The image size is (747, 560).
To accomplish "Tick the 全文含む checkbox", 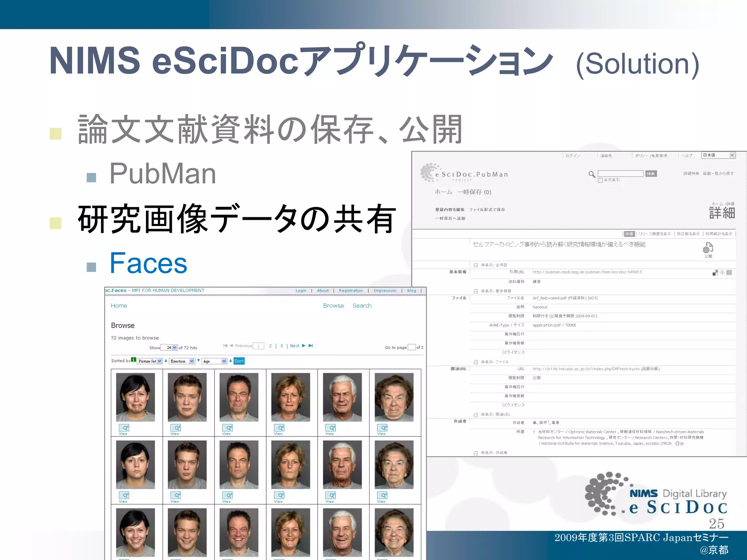I will point(600,180).
